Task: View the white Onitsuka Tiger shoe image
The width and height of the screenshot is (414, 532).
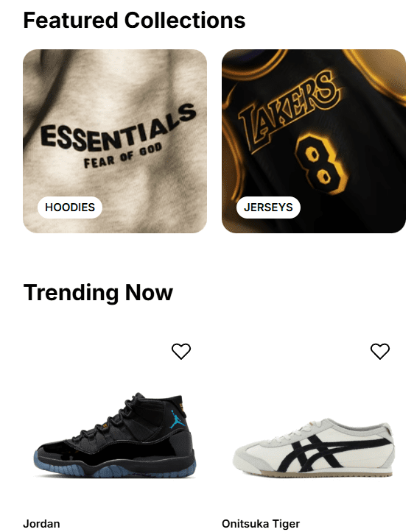Action: pyautogui.click(x=314, y=447)
